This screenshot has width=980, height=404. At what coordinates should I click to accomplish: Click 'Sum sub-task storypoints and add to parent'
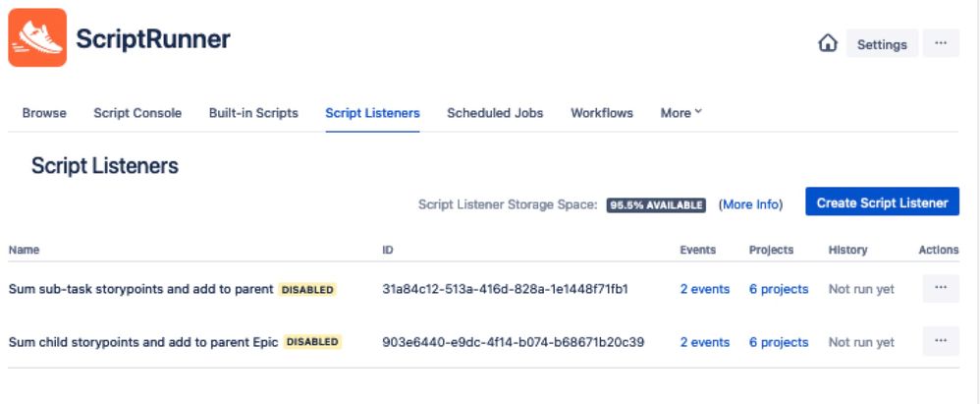(x=141, y=289)
